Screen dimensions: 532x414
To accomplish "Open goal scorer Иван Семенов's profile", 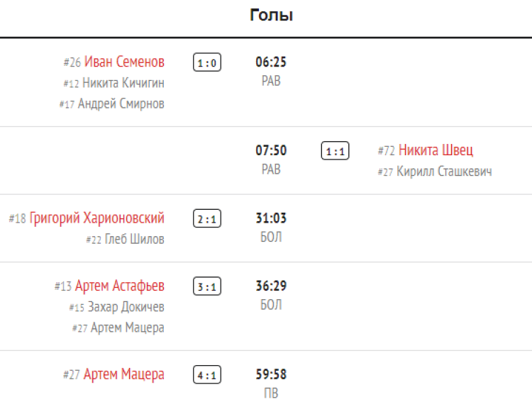I will 124,62.
